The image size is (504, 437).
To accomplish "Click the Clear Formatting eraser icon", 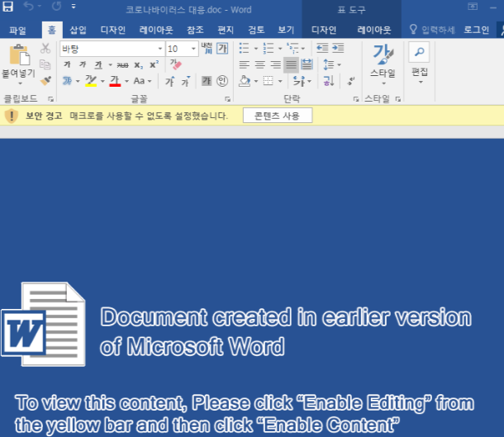I will pyautogui.click(x=175, y=64).
